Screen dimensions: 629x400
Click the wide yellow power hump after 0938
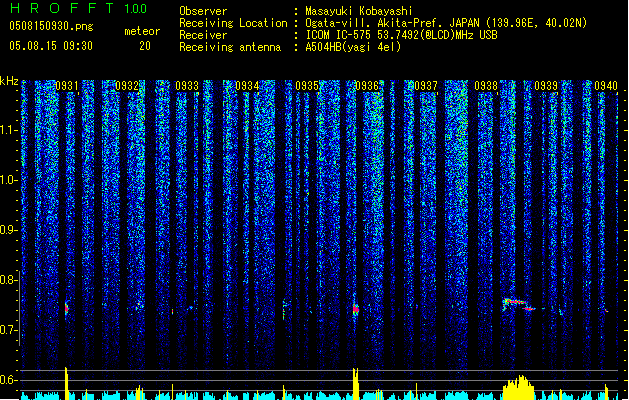point(519,388)
